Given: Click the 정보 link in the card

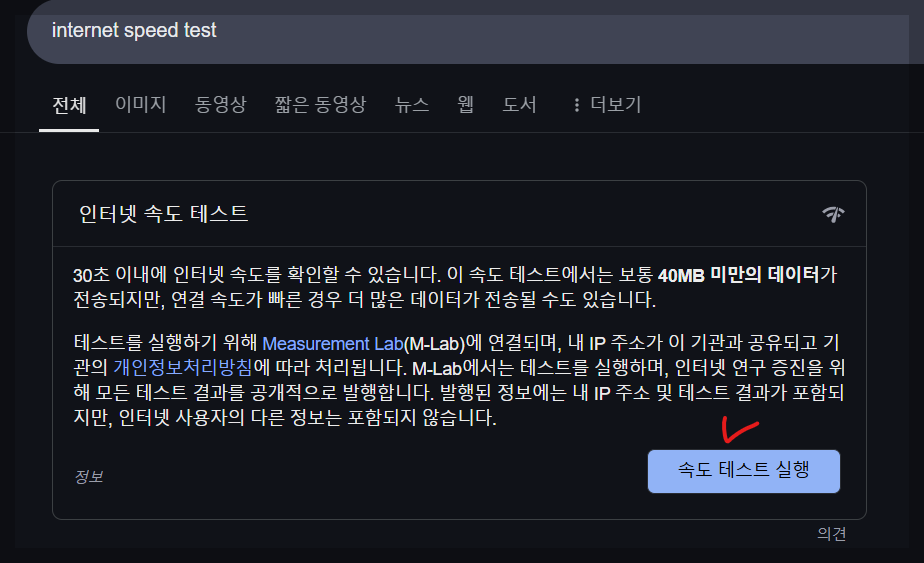Looking at the screenshot, I should pos(88,476).
